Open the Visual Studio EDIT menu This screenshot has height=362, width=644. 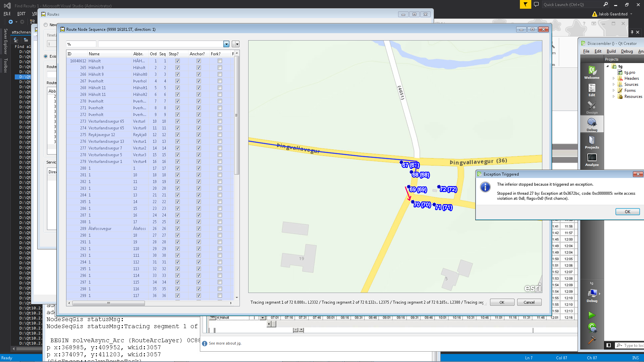coord(21,14)
